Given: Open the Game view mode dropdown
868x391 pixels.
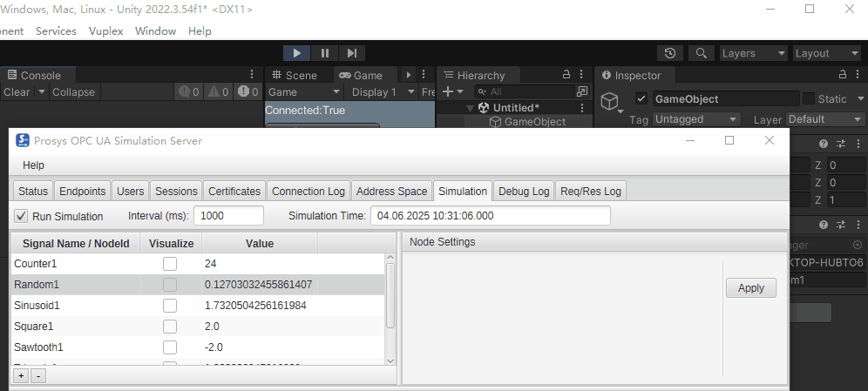Looking at the screenshot, I should 304,91.
